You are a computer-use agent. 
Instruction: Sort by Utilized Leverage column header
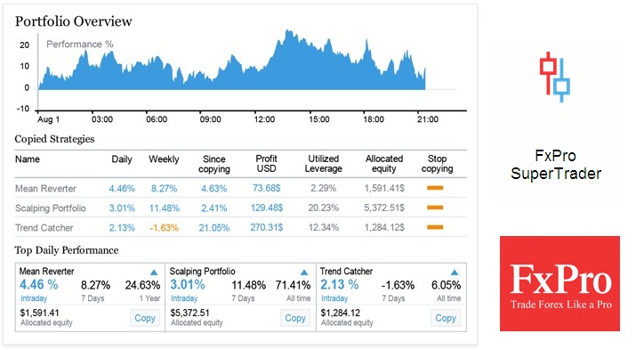(323, 164)
